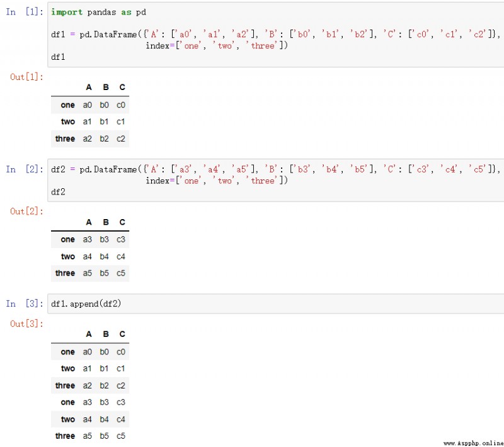Screen dimensions: 504x447
Task: Click column header B in Out[3] table
Action: [x=106, y=334]
